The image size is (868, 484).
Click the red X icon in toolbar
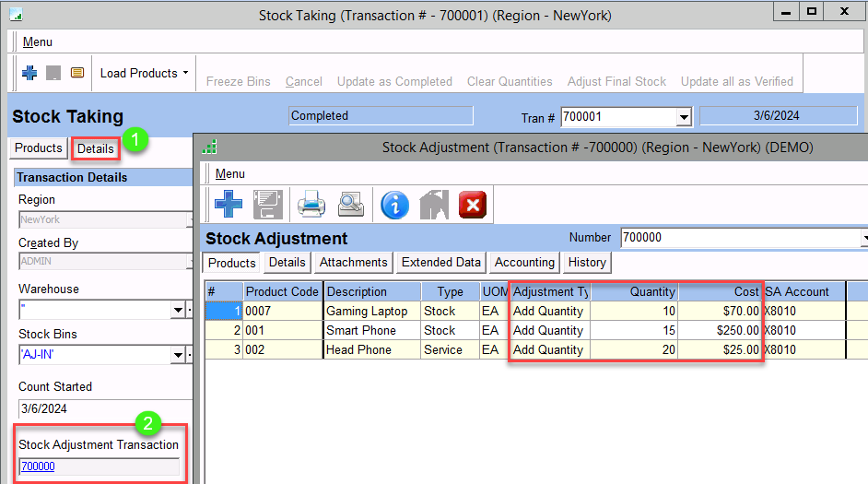point(473,204)
